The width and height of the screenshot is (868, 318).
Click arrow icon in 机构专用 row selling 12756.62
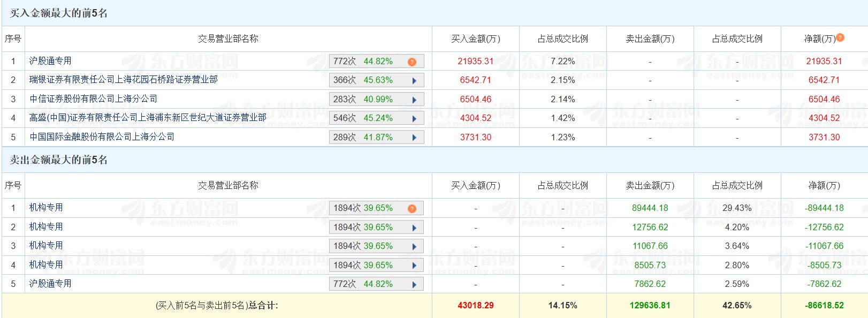[x=414, y=228]
